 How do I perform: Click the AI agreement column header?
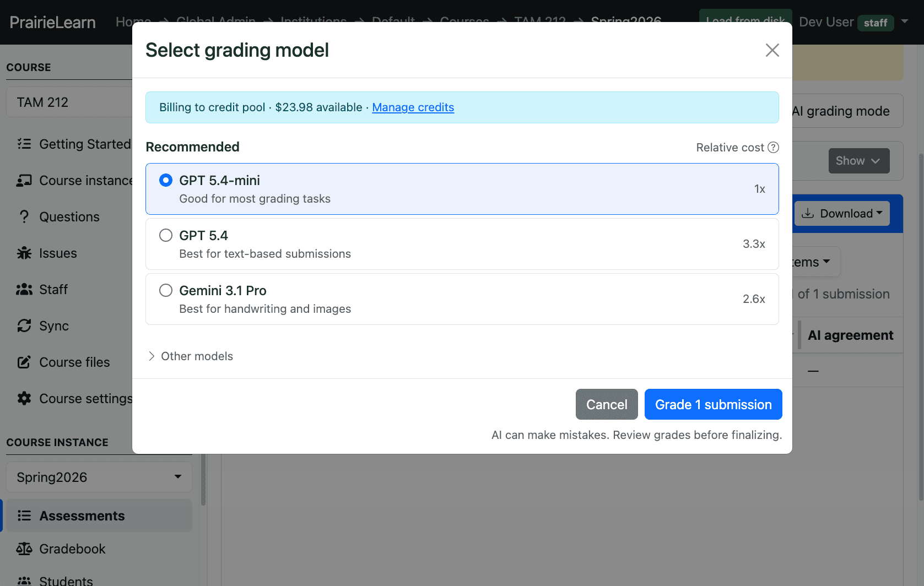coord(850,335)
